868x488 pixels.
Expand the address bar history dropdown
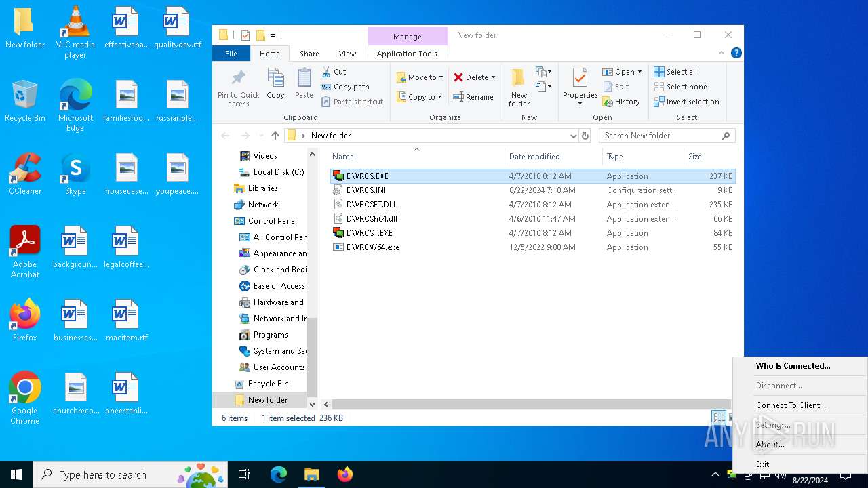tap(574, 136)
